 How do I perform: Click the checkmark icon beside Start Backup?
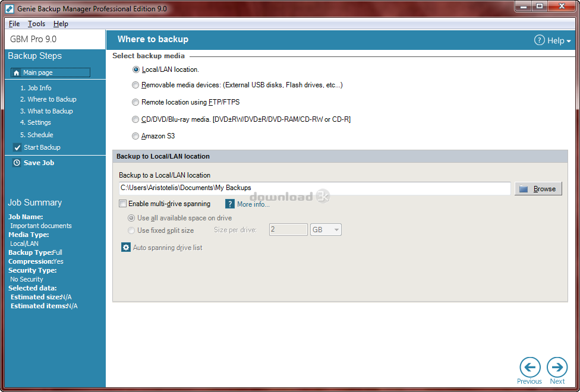(17, 147)
